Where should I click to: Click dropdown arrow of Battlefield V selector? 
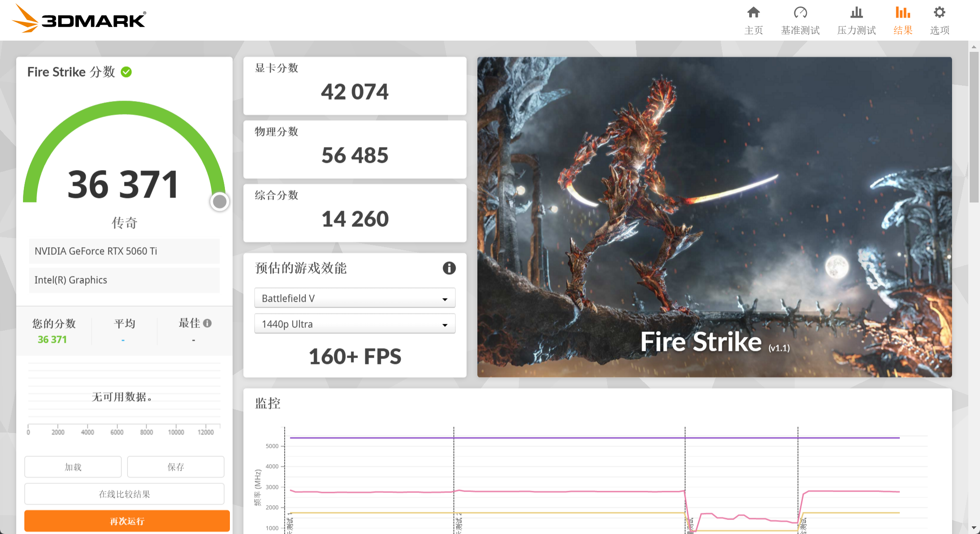click(x=445, y=299)
